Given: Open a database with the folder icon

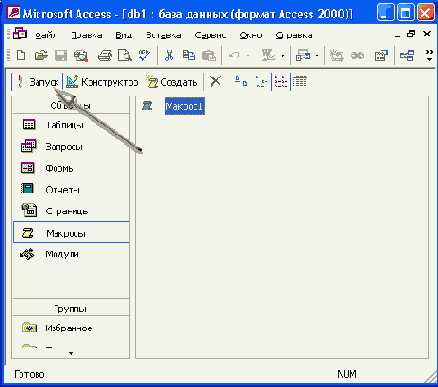Looking at the screenshot, I should click(x=41, y=55).
